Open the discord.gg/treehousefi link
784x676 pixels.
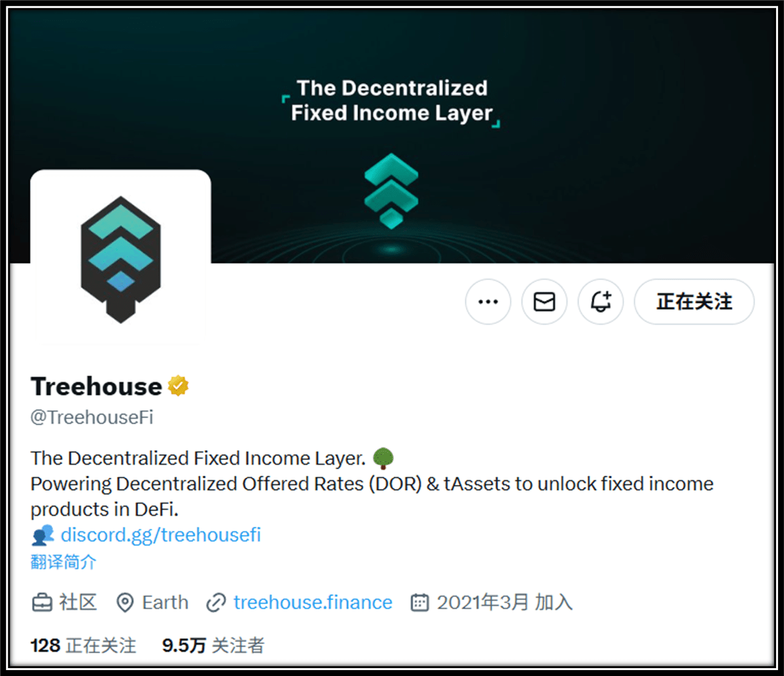160,535
